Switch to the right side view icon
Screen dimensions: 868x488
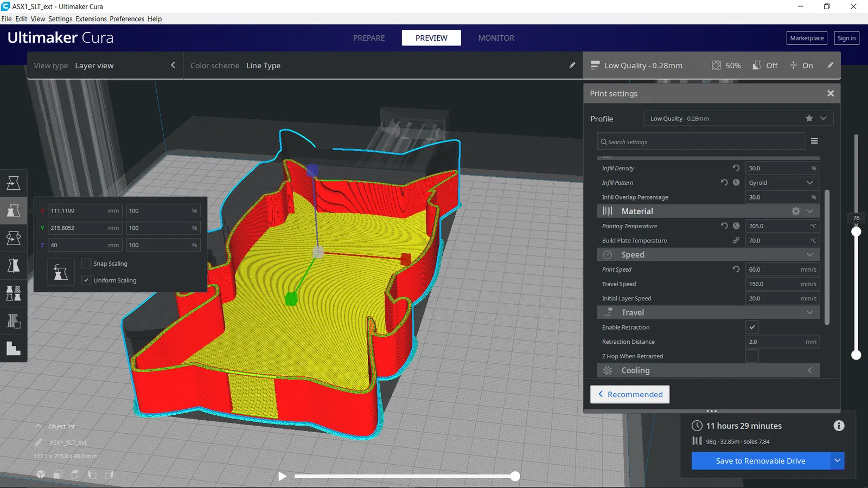(x=110, y=474)
